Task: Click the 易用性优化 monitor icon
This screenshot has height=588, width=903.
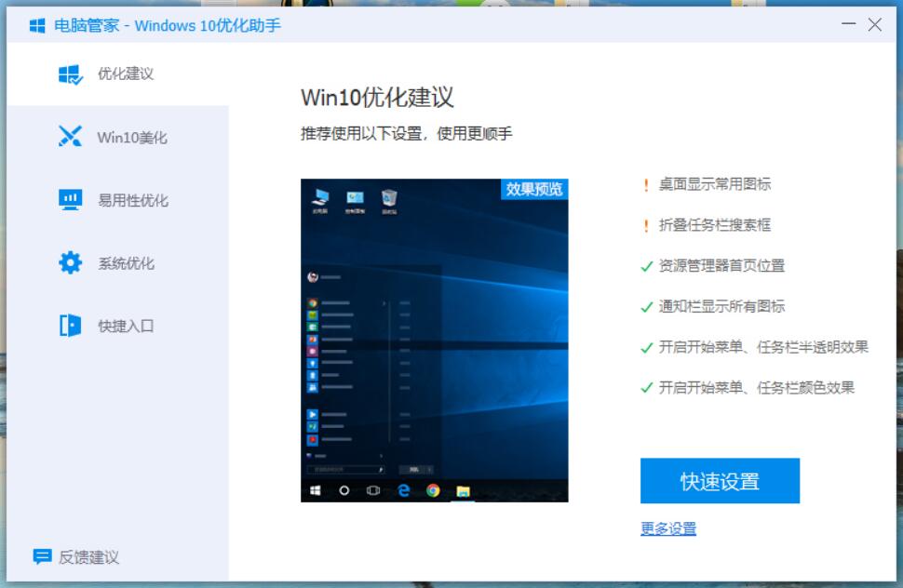Action: click(70, 200)
